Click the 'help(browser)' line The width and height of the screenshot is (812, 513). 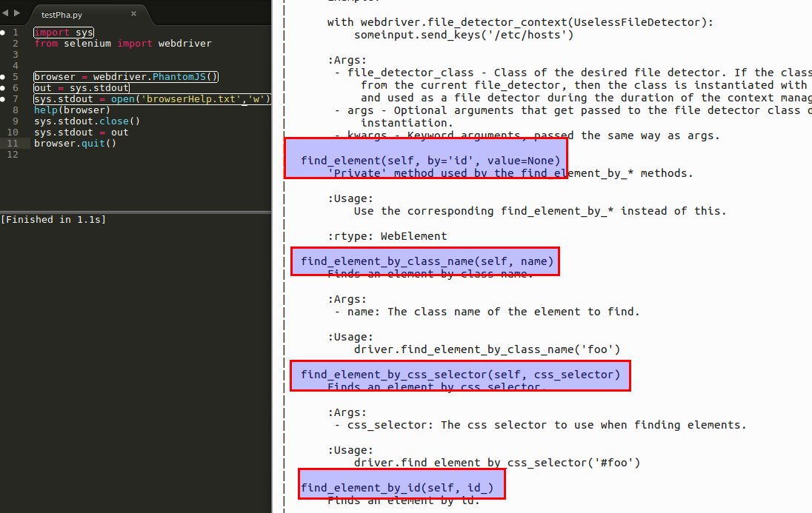click(x=72, y=110)
